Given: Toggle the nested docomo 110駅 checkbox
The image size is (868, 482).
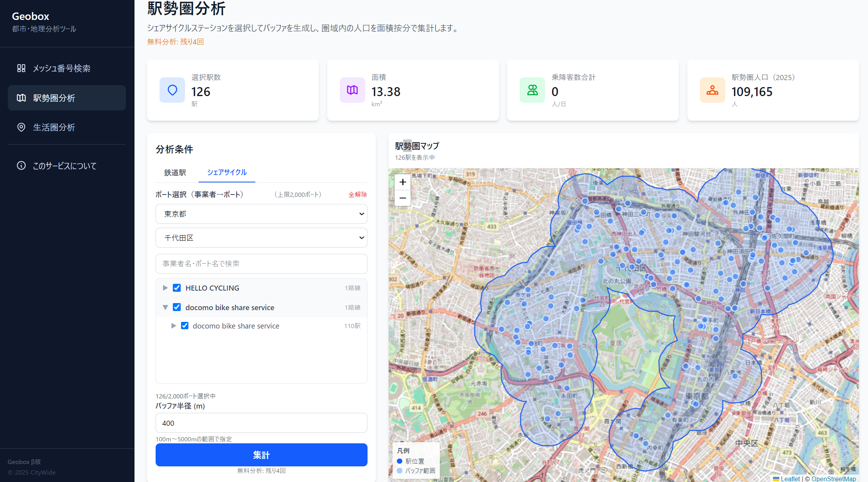Looking at the screenshot, I should coord(185,326).
